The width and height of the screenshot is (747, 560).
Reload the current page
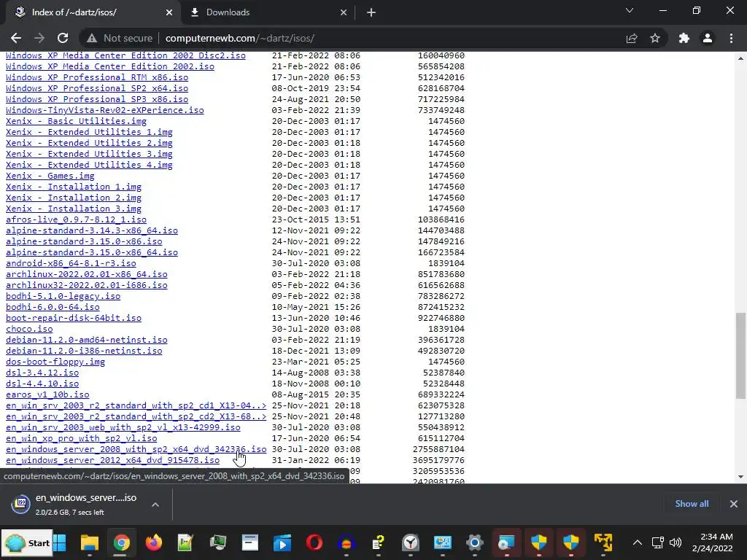[63, 38]
